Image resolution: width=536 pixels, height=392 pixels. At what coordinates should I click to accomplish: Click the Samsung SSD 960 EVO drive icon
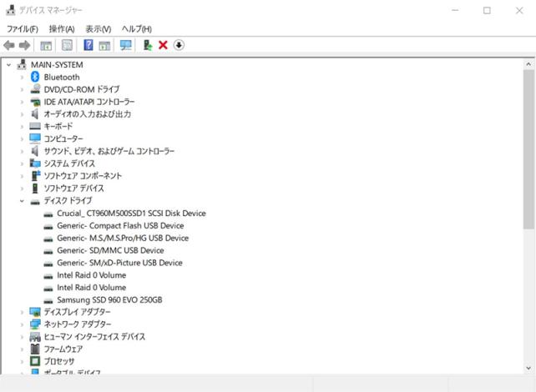(x=48, y=300)
